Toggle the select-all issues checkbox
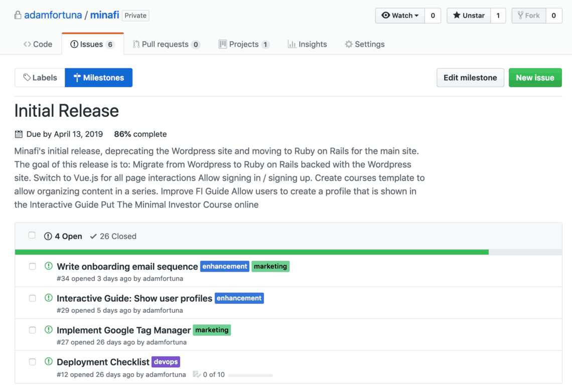The height and width of the screenshot is (392, 572). (32, 236)
